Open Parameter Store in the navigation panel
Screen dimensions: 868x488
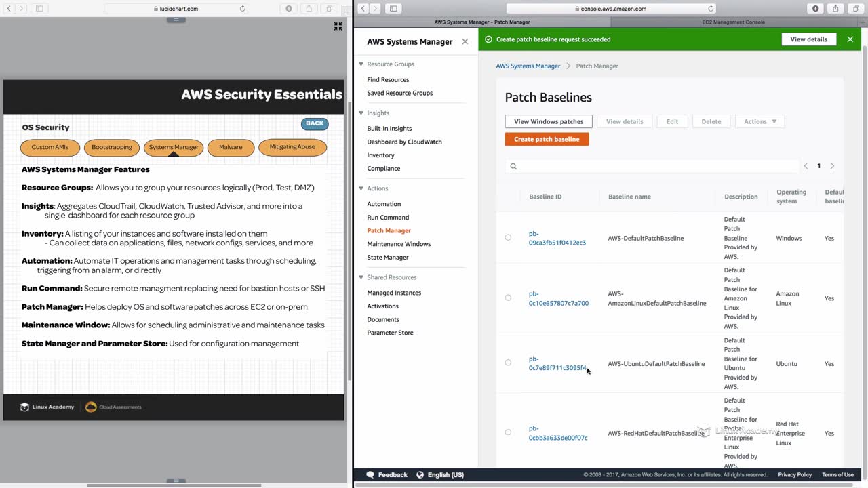point(390,333)
